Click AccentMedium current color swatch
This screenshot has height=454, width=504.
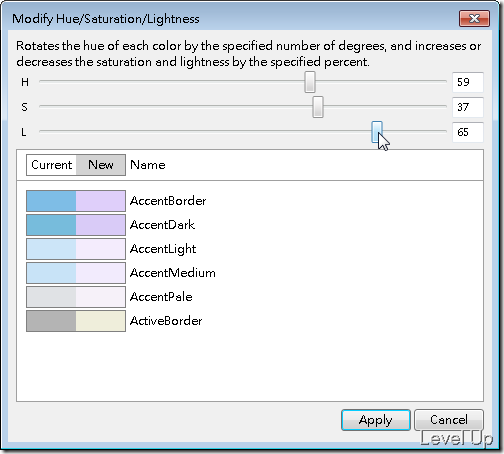coord(51,273)
